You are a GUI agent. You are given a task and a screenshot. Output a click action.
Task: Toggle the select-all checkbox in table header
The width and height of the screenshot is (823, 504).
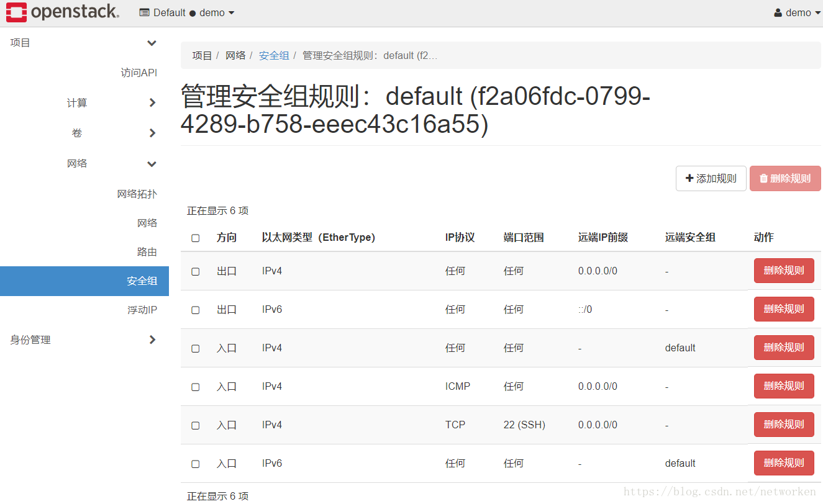click(196, 238)
